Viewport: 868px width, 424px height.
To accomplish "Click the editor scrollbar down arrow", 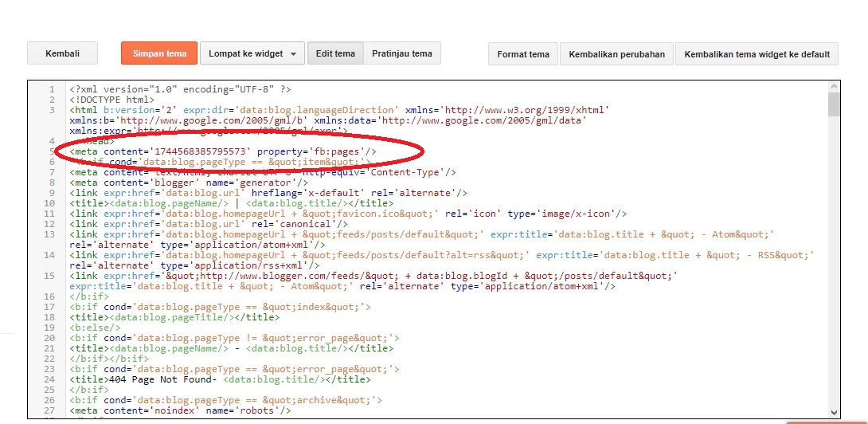I will tap(834, 412).
